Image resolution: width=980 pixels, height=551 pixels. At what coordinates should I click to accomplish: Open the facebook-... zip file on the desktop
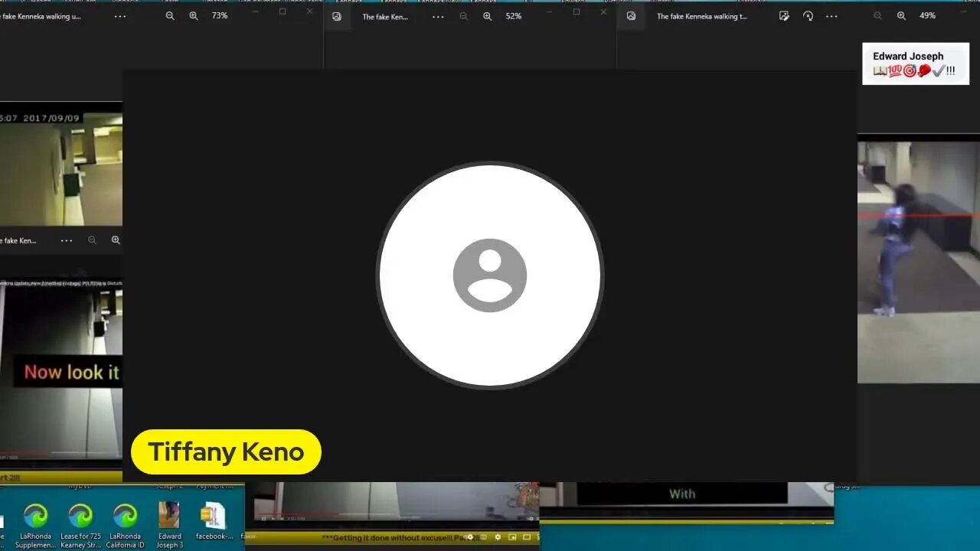(214, 521)
